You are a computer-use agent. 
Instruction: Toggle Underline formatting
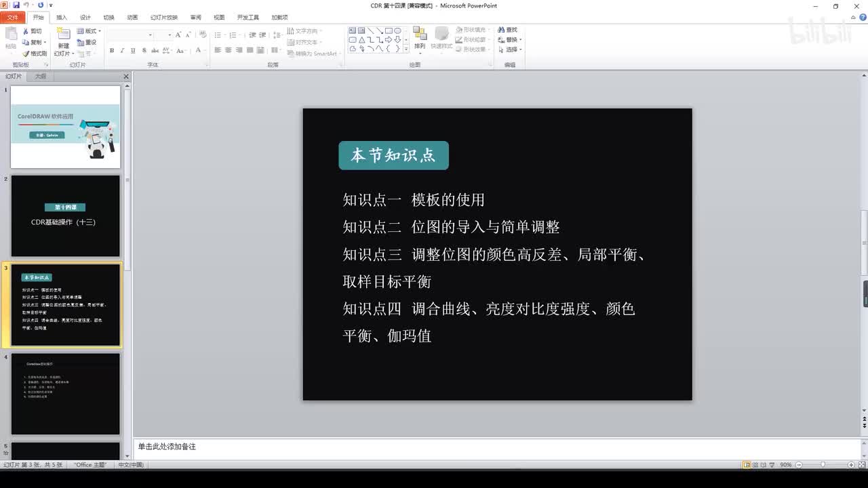[x=133, y=51]
